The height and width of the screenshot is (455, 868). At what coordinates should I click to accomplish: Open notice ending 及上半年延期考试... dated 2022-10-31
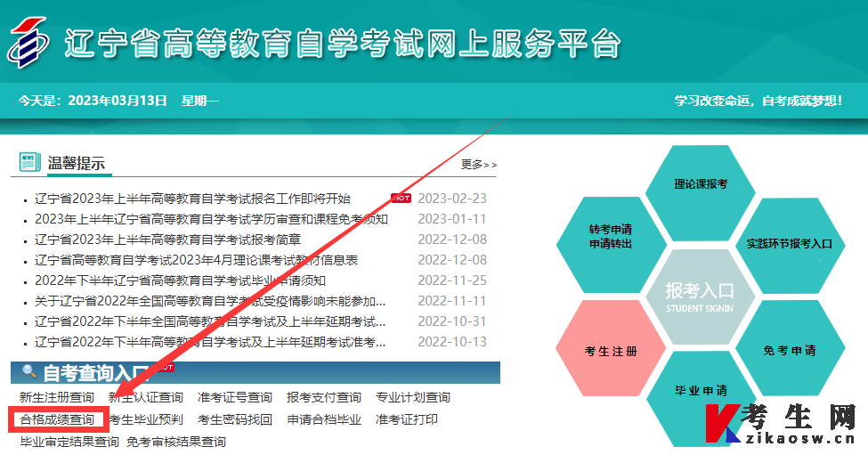click(x=210, y=321)
